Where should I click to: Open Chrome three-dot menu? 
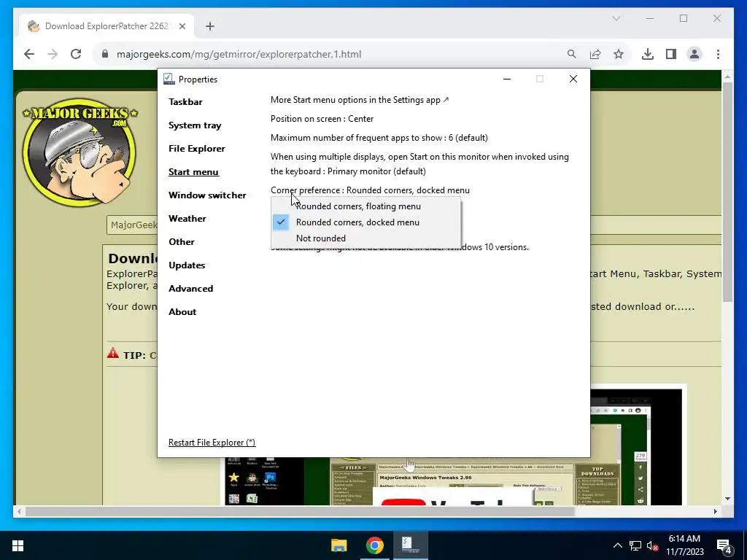point(718,54)
